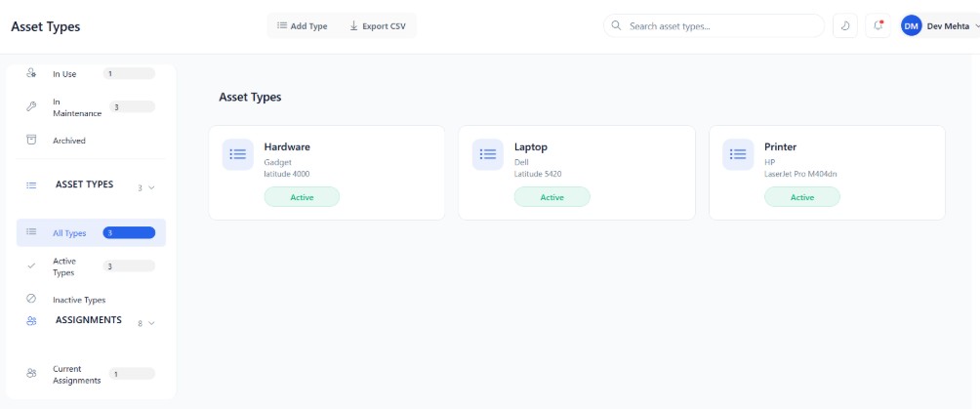Viewport: 980px width, 409px height.
Task: Click the ASSIGNMENTS section people icon
Action: (x=31, y=321)
